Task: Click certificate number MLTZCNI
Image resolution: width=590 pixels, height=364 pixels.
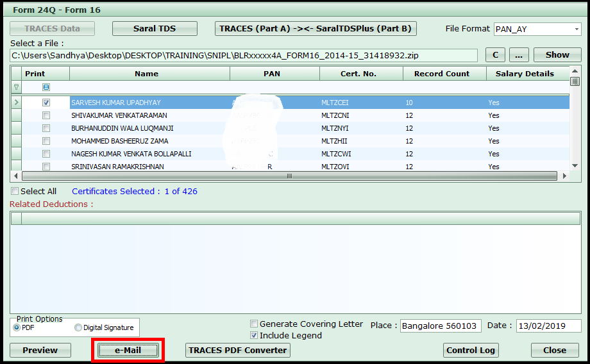Action: [335, 115]
